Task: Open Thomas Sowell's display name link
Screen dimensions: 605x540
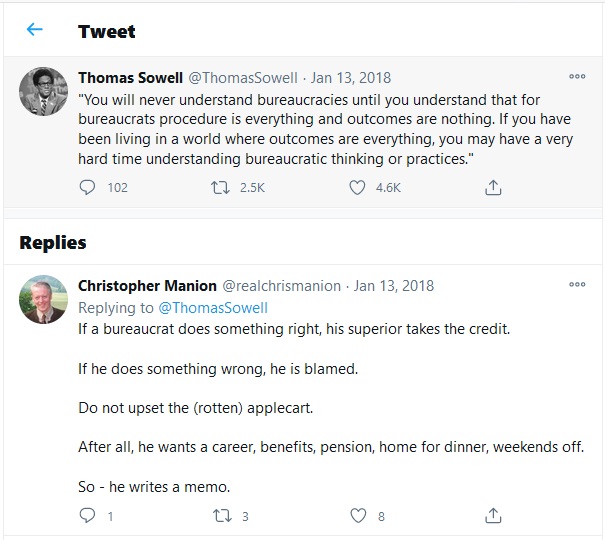Action: click(130, 77)
